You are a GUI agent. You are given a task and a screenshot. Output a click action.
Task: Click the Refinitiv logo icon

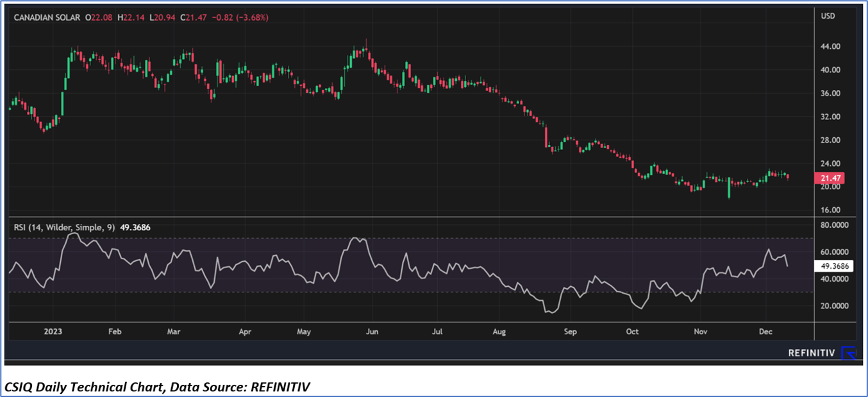pos(848,353)
